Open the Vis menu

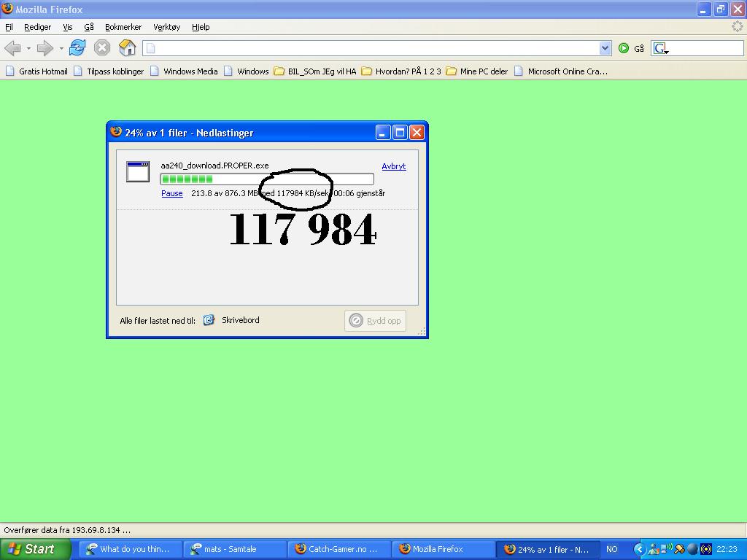tap(68, 27)
